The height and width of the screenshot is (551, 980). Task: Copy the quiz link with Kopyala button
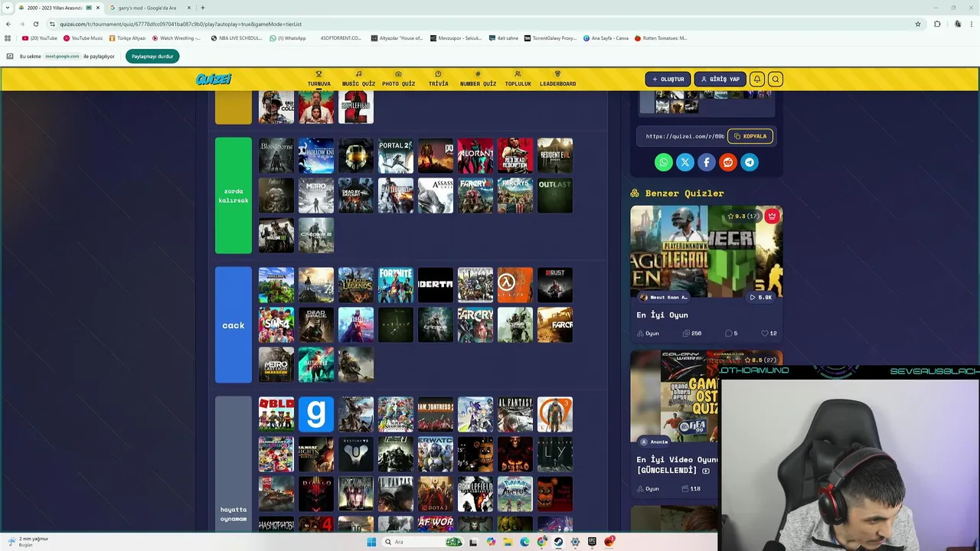click(x=750, y=136)
